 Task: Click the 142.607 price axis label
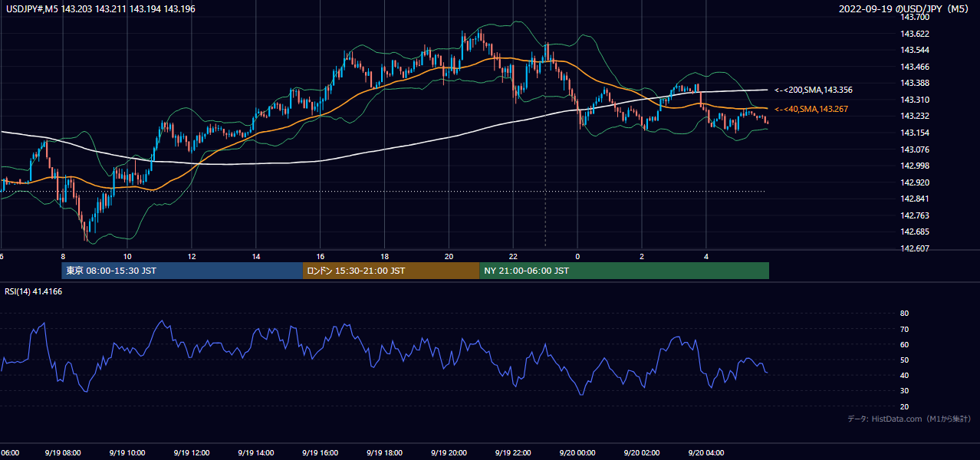(x=916, y=248)
